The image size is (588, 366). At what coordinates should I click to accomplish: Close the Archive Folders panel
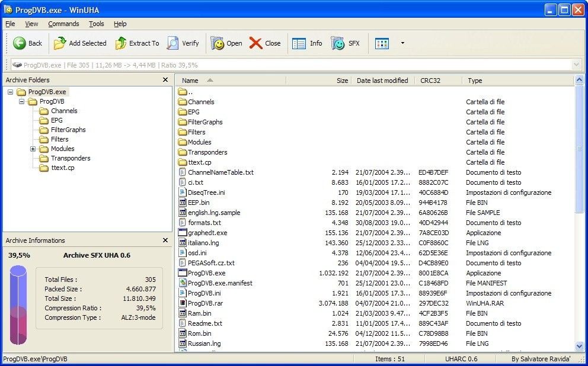(x=165, y=79)
